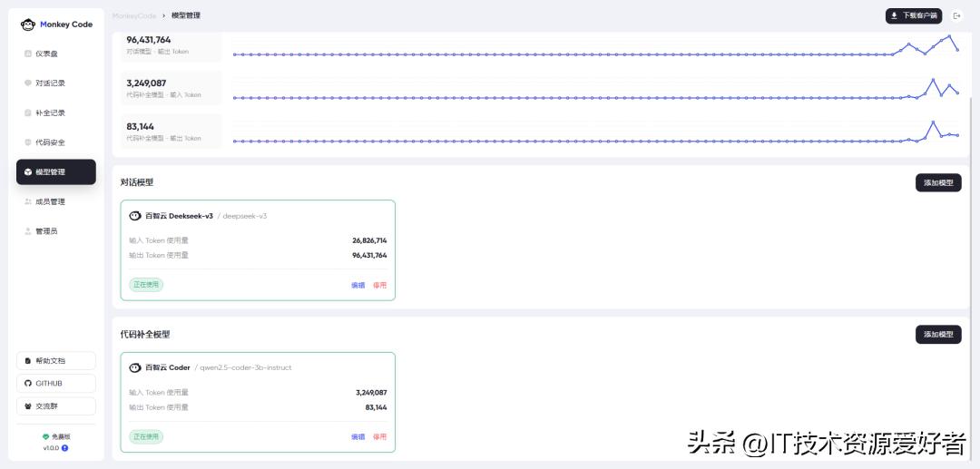
Task: Select the 模型管理 sidebar item
Action: click(56, 171)
